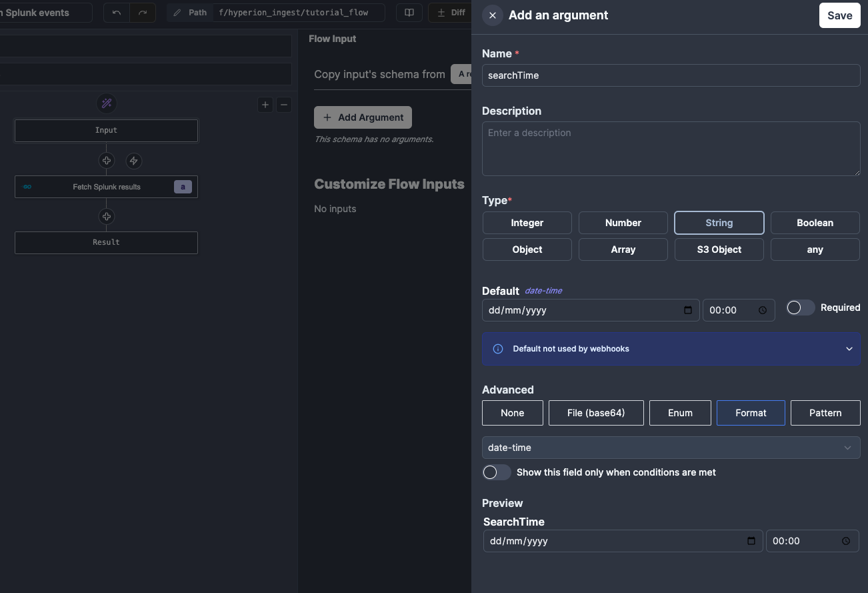Click the AI magic wand above the Input node
Viewport: 868px width, 593px height.
pos(107,103)
